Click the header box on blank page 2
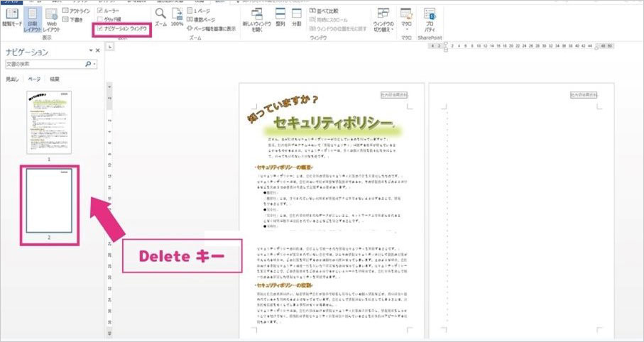Image resolution: width=644 pixels, height=342 pixels. coord(584,95)
